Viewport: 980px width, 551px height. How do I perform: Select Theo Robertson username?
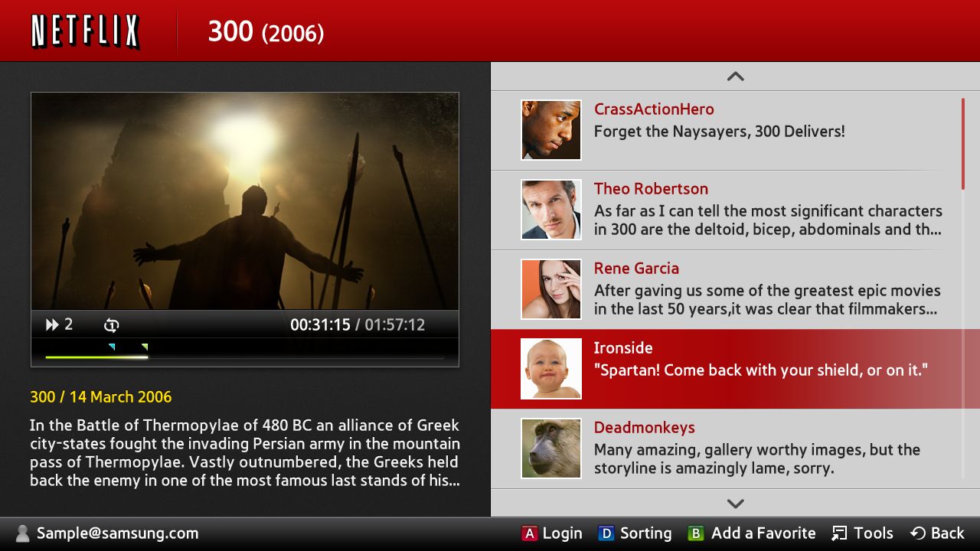click(651, 189)
